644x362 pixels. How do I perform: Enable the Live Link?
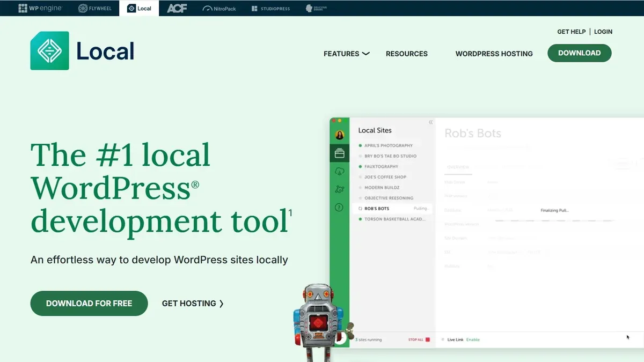click(473, 339)
